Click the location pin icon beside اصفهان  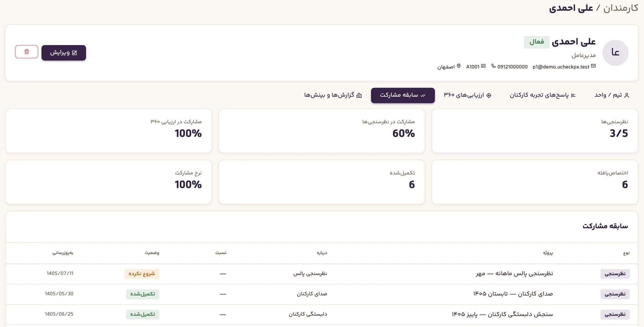(459, 66)
